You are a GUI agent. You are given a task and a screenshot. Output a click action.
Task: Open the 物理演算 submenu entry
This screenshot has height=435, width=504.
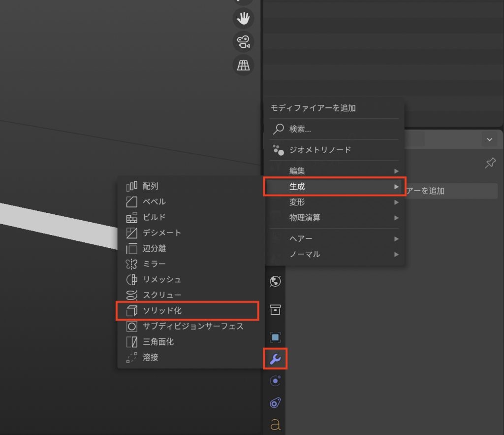click(x=335, y=218)
